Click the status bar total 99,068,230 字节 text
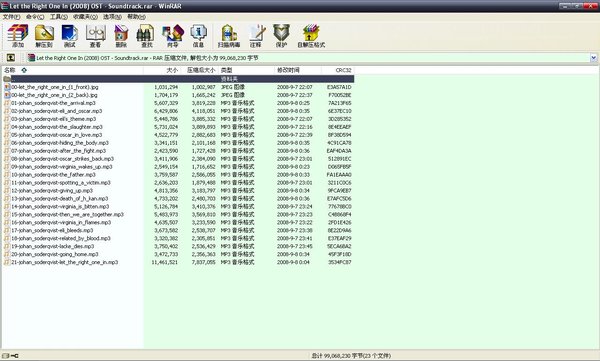600x361 pixels. point(351,356)
